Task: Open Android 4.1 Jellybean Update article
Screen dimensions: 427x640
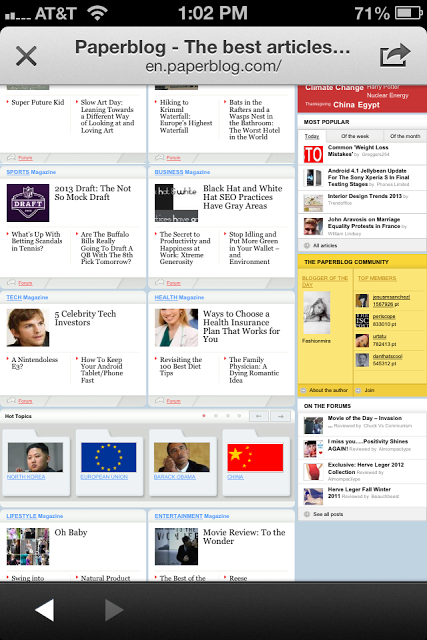Action: (368, 178)
